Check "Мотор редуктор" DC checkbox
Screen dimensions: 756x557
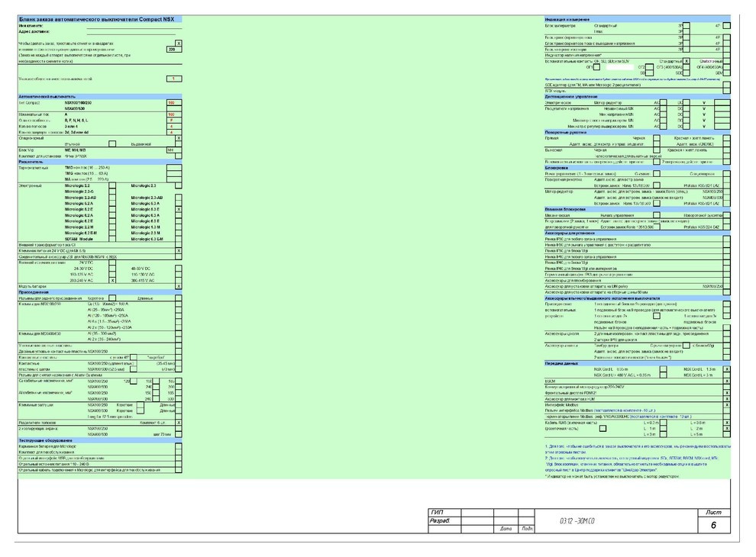click(x=686, y=103)
